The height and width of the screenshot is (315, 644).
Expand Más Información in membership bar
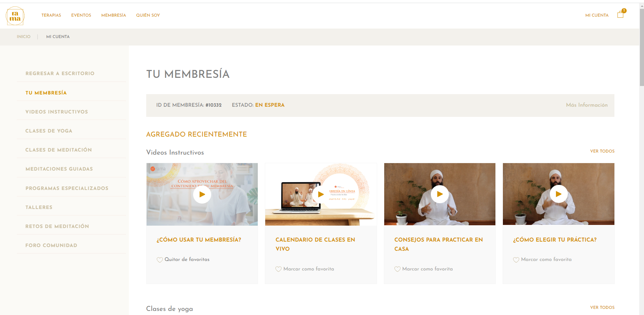[x=587, y=105]
